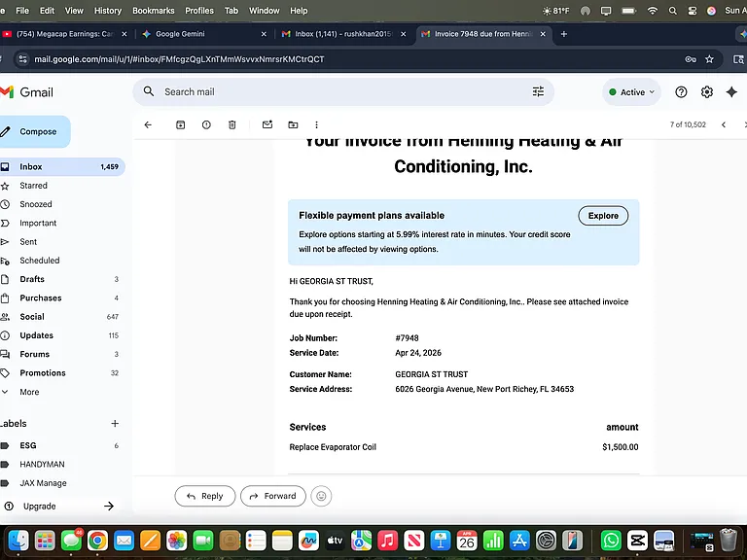Go to Inbox folder
Image resolution: width=747 pixels, height=560 pixels.
tap(61, 166)
